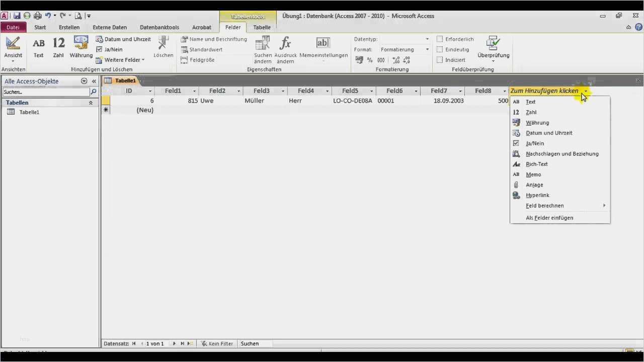
Task: Click Kein Filter in status bar
Action: (217, 344)
